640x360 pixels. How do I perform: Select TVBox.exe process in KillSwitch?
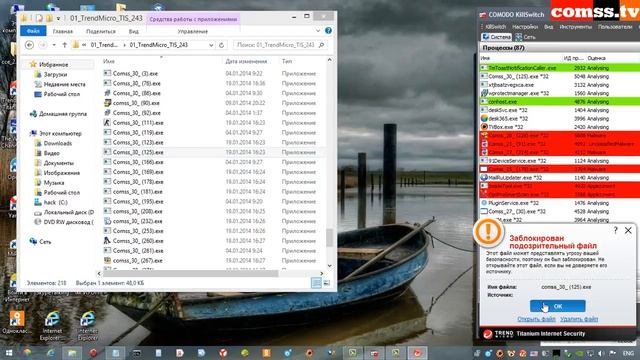tap(560, 127)
